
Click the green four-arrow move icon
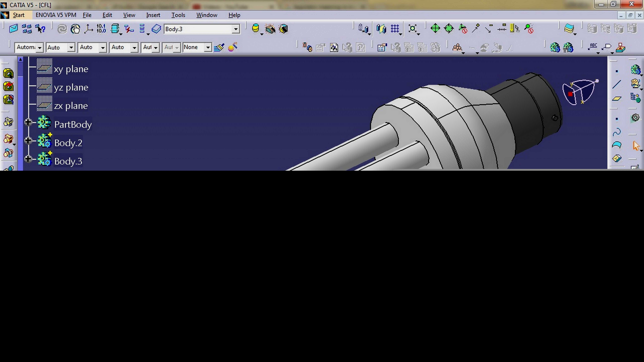tap(435, 28)
